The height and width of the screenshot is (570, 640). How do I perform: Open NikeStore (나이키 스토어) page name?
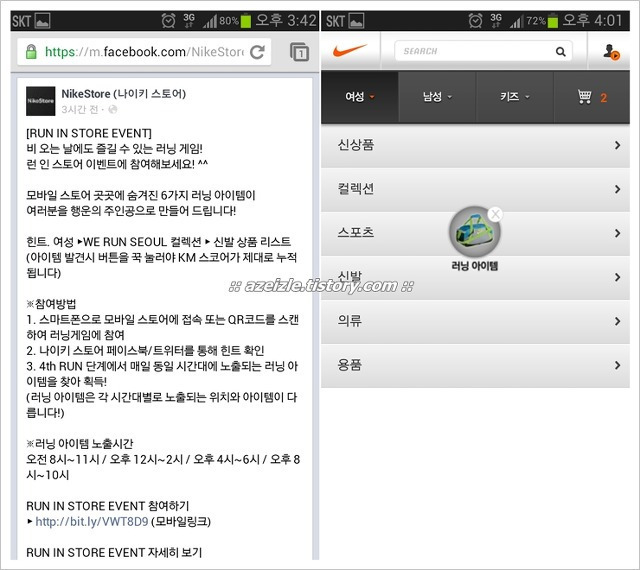coord(124,94)
